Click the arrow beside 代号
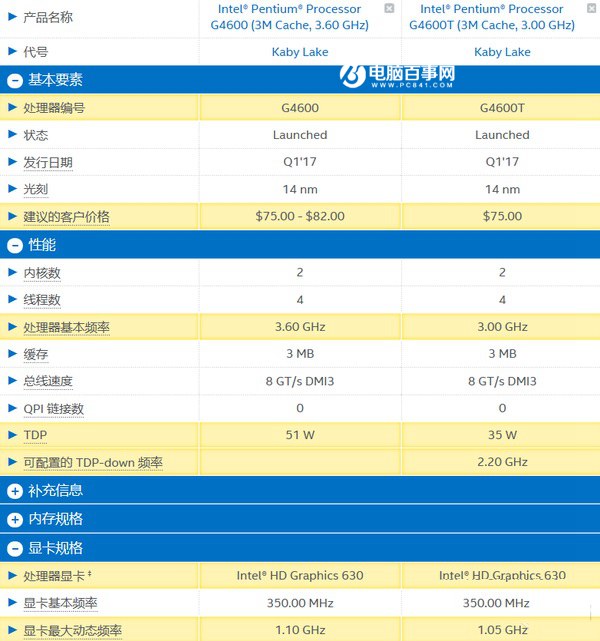The image size is (600, 641). click(x=12, y=52)
